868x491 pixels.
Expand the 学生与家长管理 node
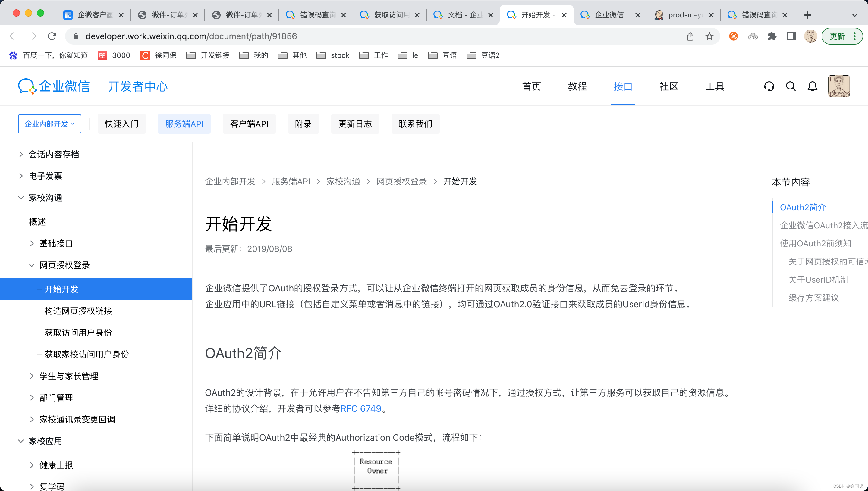(32, 376)
